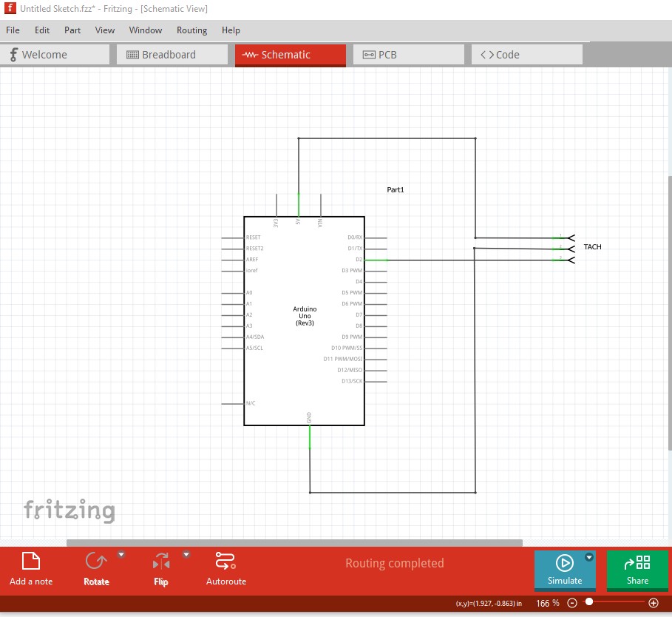
Task: Click the D0/RX pin
Action: click(x=376, y=237)
